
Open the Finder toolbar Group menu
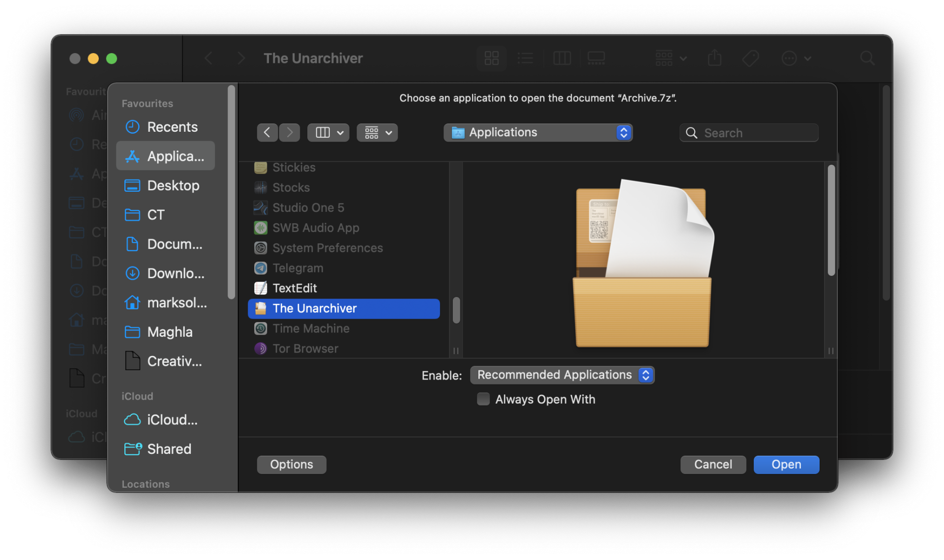coord(671,59)
